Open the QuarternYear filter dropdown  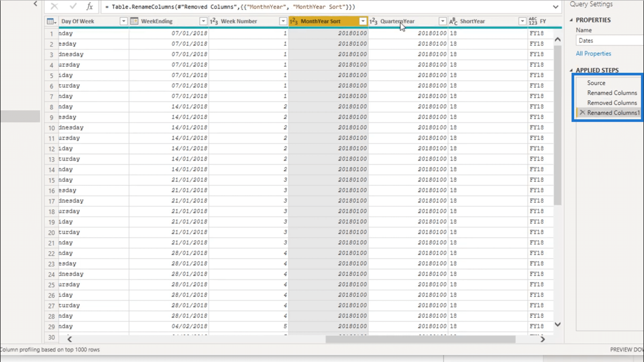point(442,21)
